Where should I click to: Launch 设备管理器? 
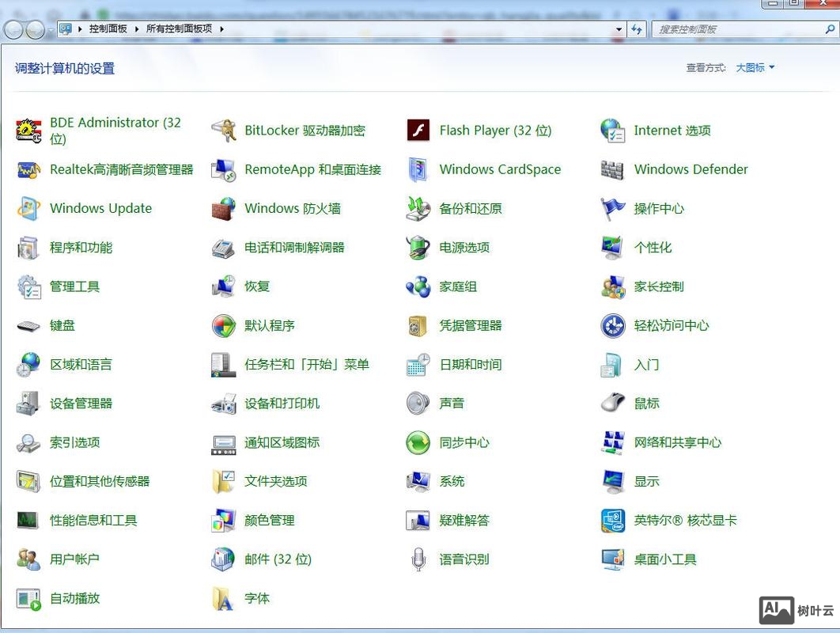point(81,403)
